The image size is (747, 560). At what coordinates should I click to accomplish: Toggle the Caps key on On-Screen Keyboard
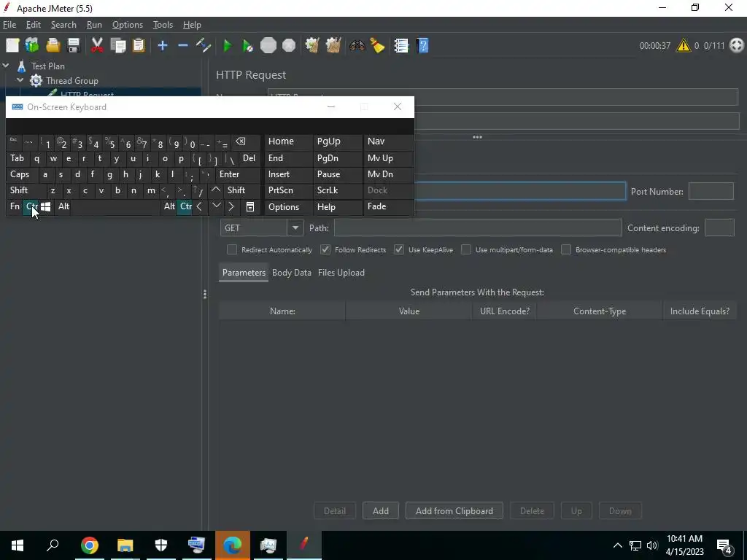(20, 174)
